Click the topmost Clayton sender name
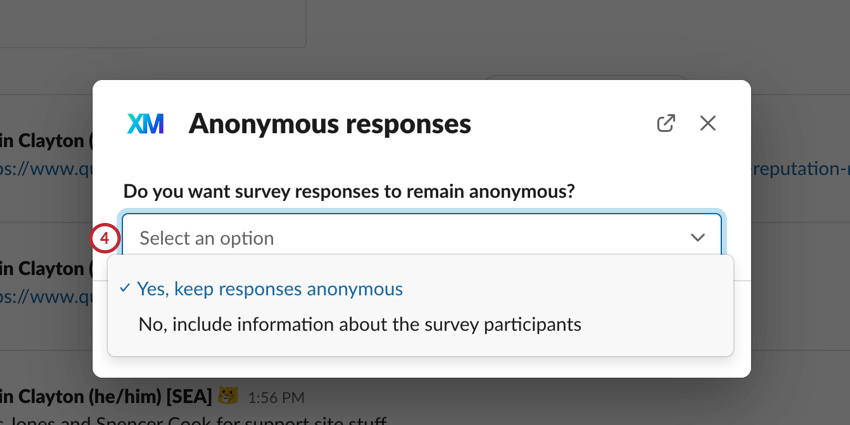This screenshot has height=425, width=850. click(x=45, y=141)
